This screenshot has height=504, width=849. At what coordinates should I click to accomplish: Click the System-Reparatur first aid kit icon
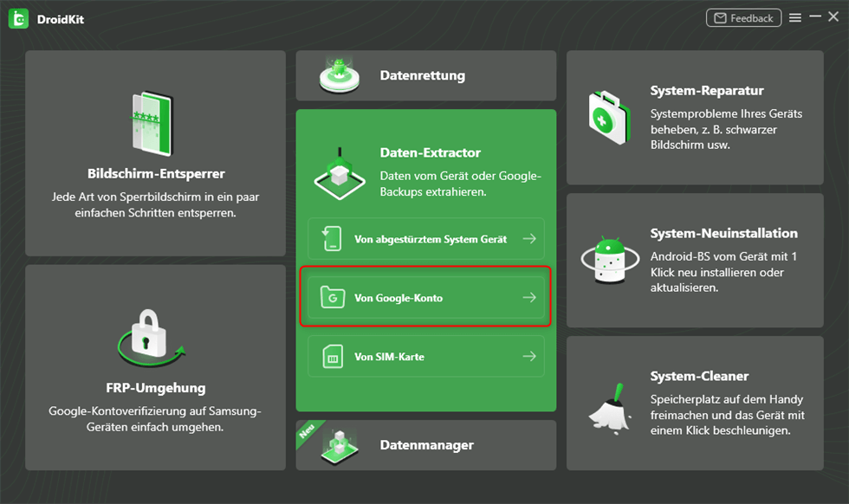click(610, 118)
